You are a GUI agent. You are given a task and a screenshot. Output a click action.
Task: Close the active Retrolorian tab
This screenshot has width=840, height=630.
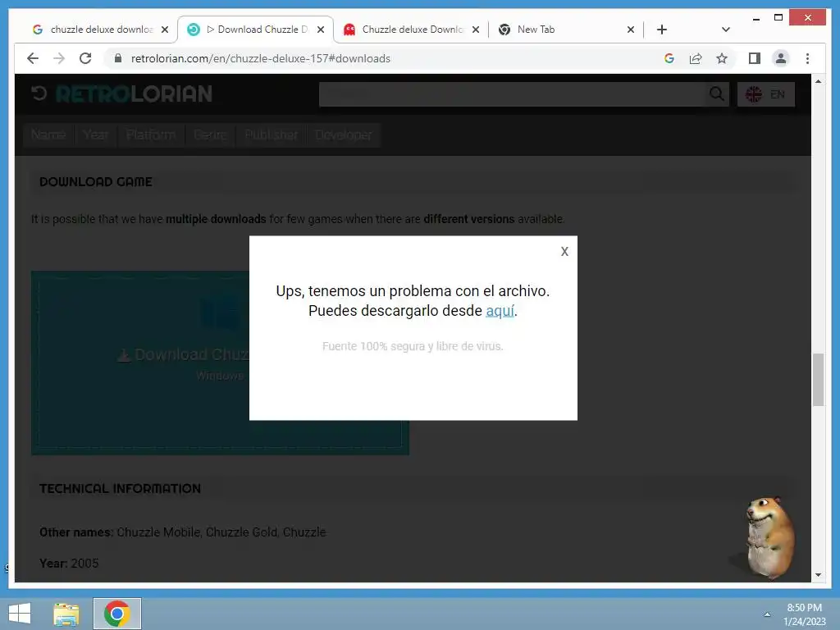pyautogui.click(x=321, y=30)
